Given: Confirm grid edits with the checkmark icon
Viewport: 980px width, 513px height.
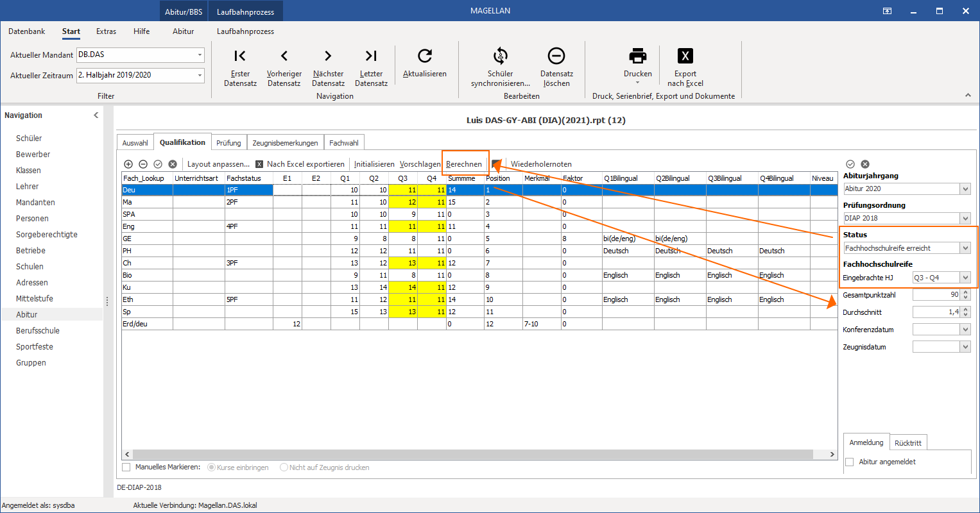Looking at the screenshot, I should coord(158,164).
